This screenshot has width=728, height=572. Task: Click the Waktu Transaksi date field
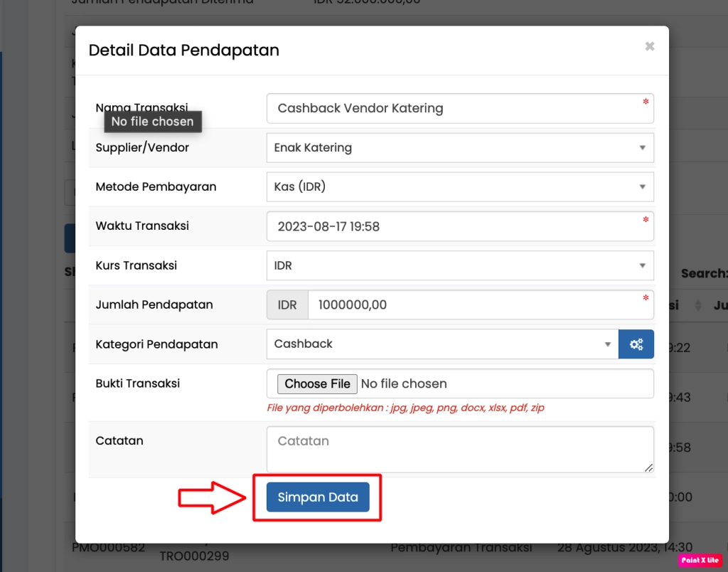point(459,226)
